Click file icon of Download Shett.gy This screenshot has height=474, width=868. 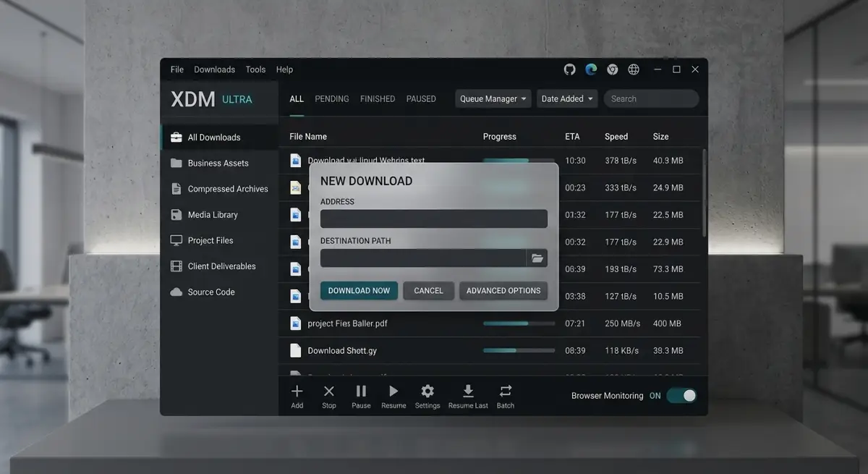click(x=295, y=350)
